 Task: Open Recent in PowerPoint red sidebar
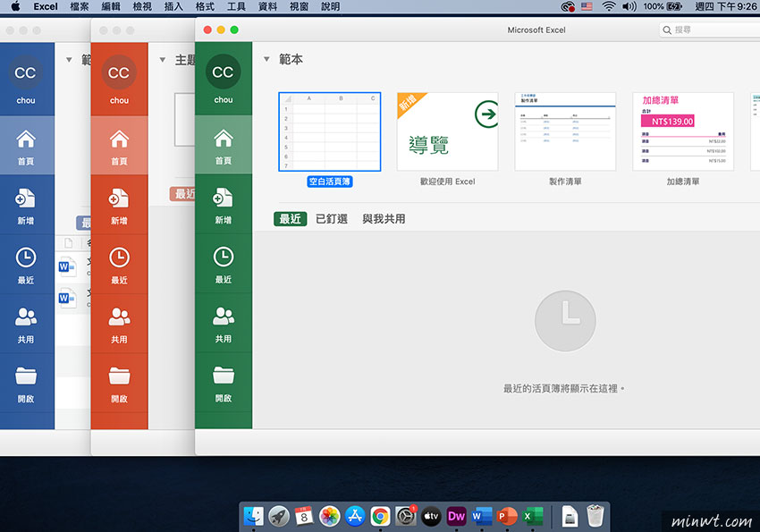click(119, 264)
